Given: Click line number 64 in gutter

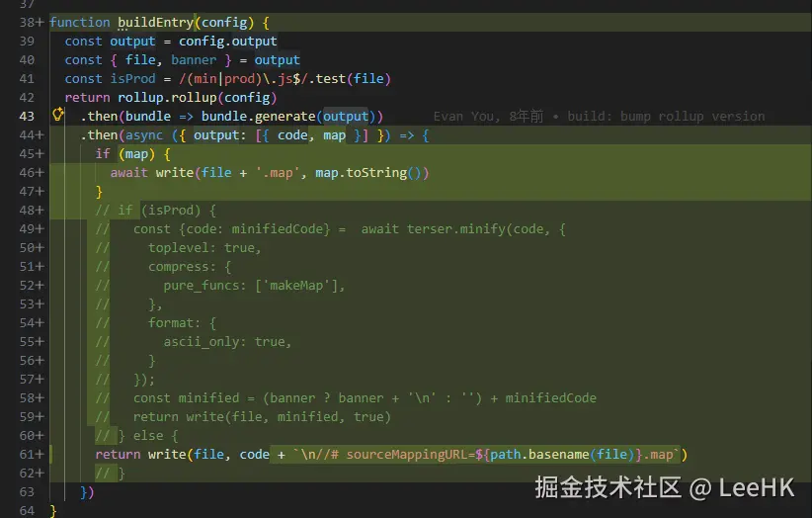Looking at the screenshot, I should tap(27, 511).
